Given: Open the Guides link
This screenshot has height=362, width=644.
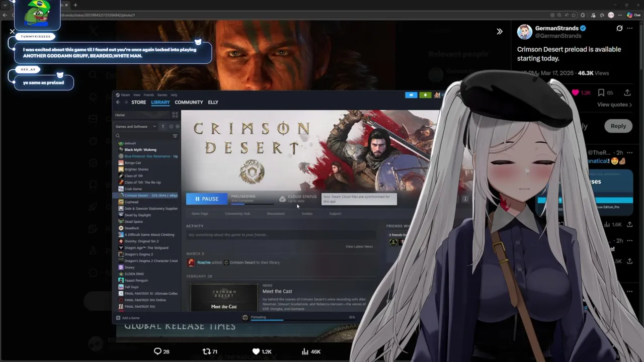Looking at the screenshot, I should (x=307, y=214).
